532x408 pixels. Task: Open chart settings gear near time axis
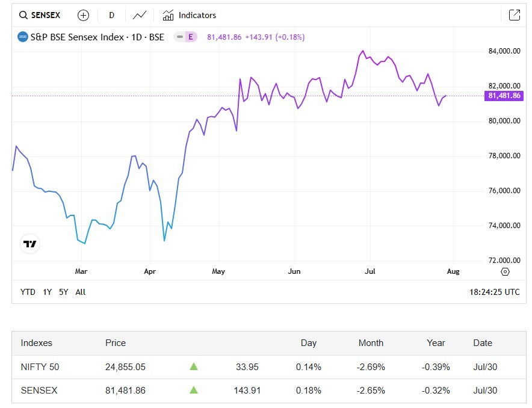pyautogui.click(x=505, y=271)
